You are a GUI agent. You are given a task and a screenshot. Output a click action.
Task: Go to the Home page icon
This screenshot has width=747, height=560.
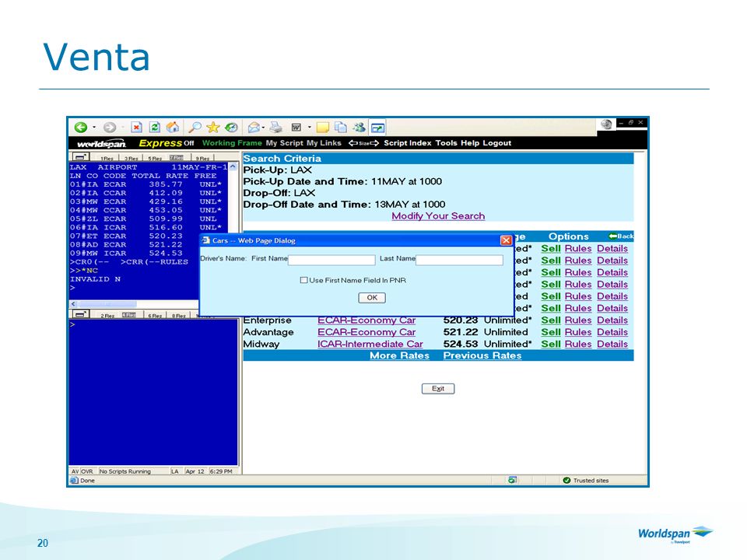point(173,127)
